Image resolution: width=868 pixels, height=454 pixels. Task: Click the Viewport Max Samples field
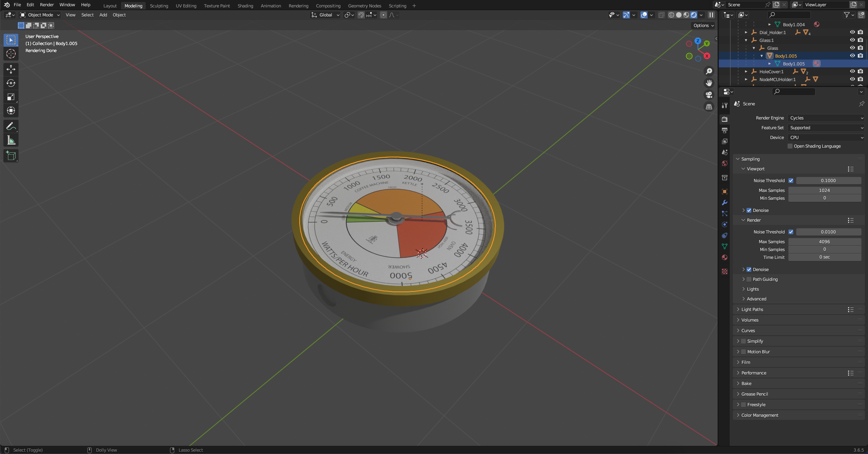pyautogui.click(x=825, y=190)
